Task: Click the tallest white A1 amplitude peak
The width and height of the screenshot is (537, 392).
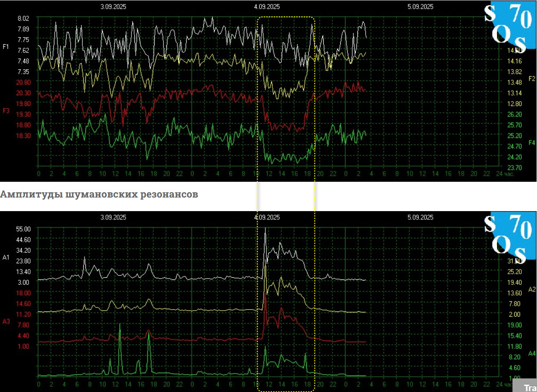Action: pos(265,230)
